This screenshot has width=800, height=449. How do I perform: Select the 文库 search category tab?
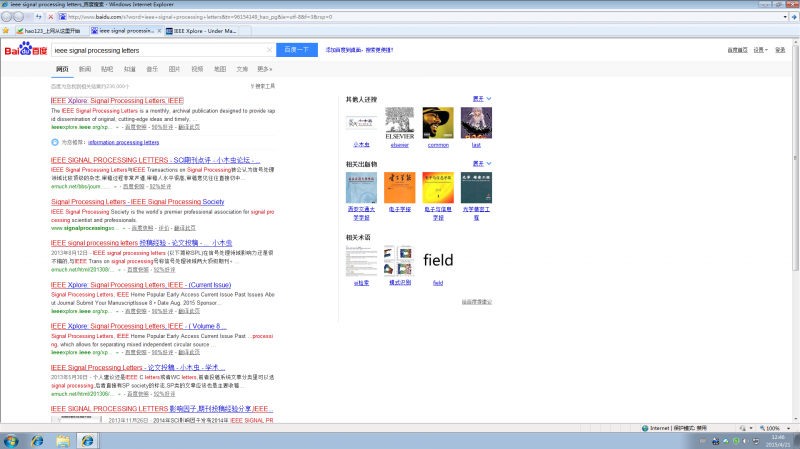point(242,69)
